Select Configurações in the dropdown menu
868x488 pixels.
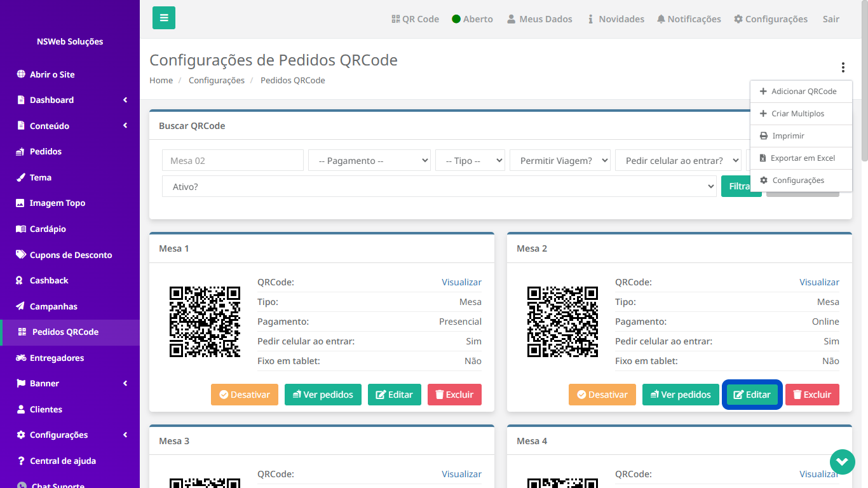tap(801, 180)
